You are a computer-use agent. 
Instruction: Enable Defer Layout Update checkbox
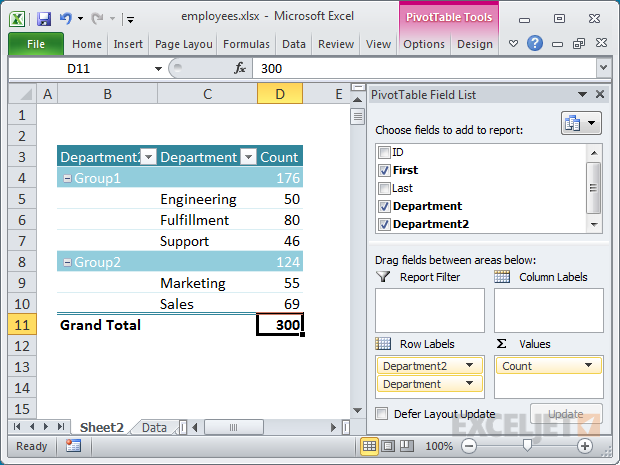pos(382,413)
